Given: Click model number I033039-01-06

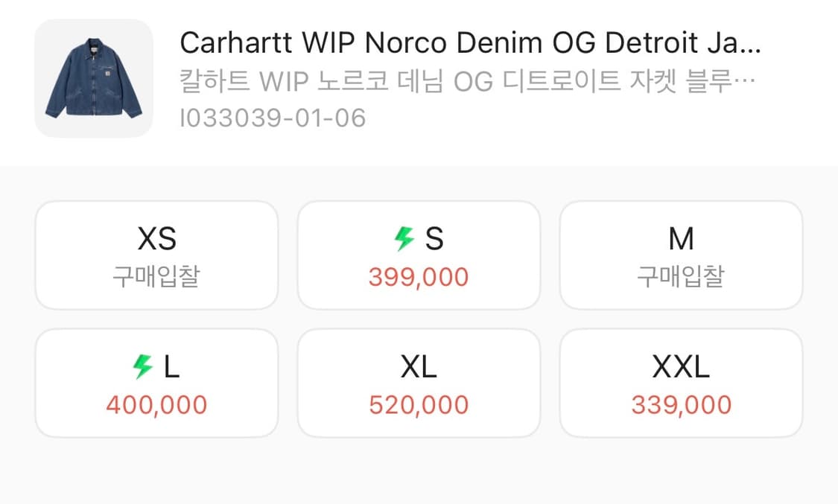Looking at the screenshot, I should (x=273, y=118).
